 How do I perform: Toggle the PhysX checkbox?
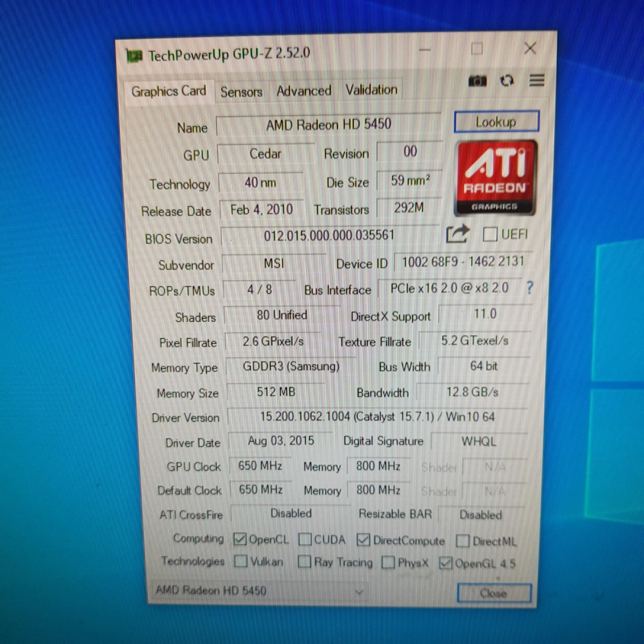pyautogui.click(x=388, y=562)
